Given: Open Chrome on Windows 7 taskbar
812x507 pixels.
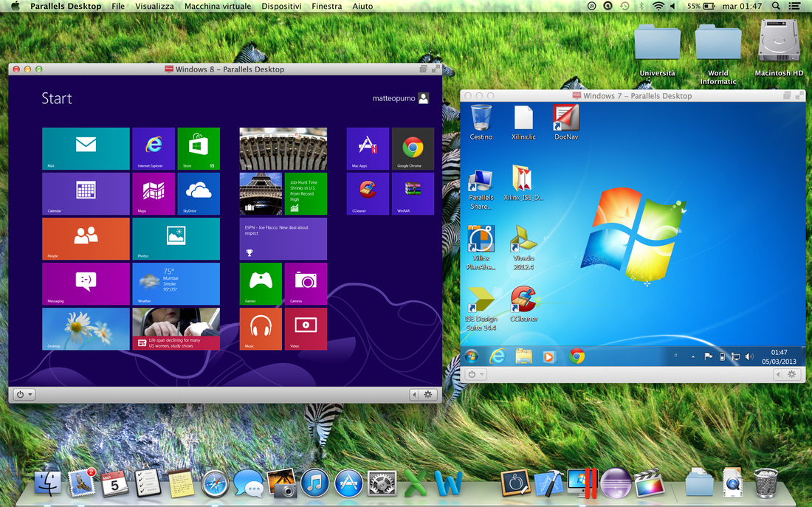Looking at the screenshot, I should click(x=577, y=356).
